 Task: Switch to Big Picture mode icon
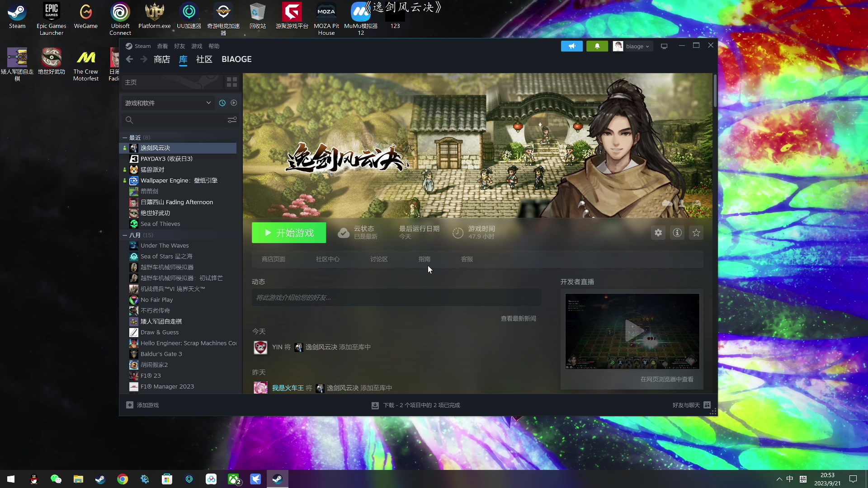click(664, 46)
